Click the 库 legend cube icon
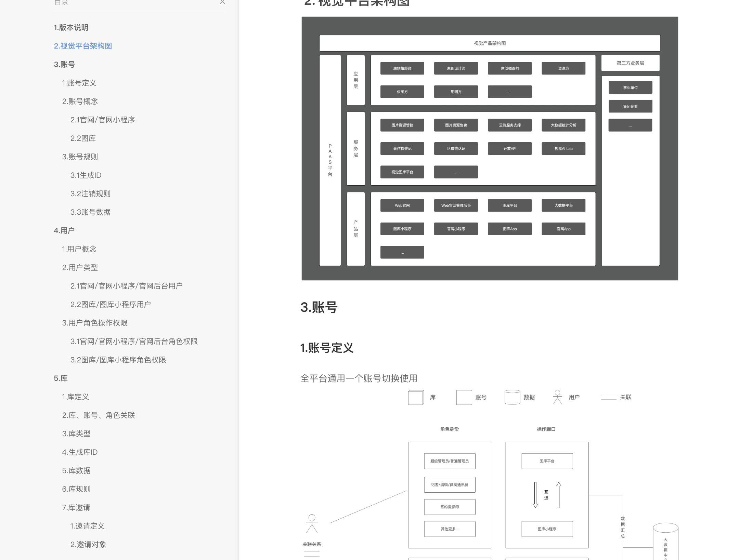Viewport: 739px width, 560px height. [x=416, y=397]
